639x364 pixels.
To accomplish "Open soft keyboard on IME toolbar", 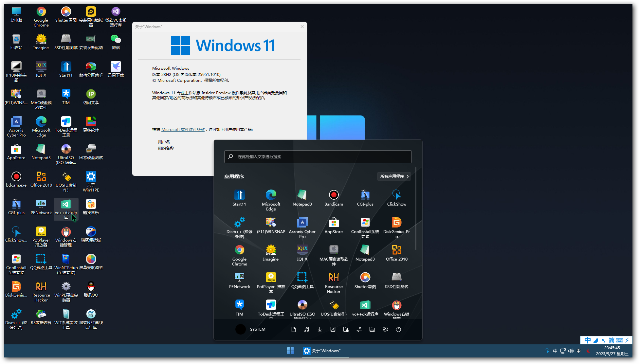I will click(619, 340).
